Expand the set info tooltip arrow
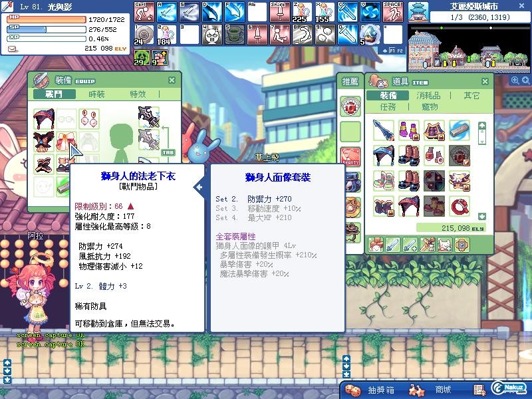This screenshot has width=532, height=399. pos(199,187)
